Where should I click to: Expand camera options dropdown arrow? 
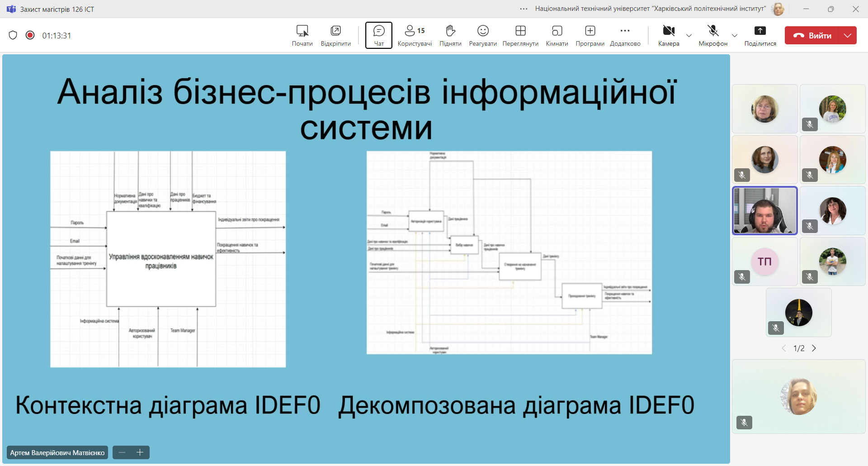click(689, 36)
